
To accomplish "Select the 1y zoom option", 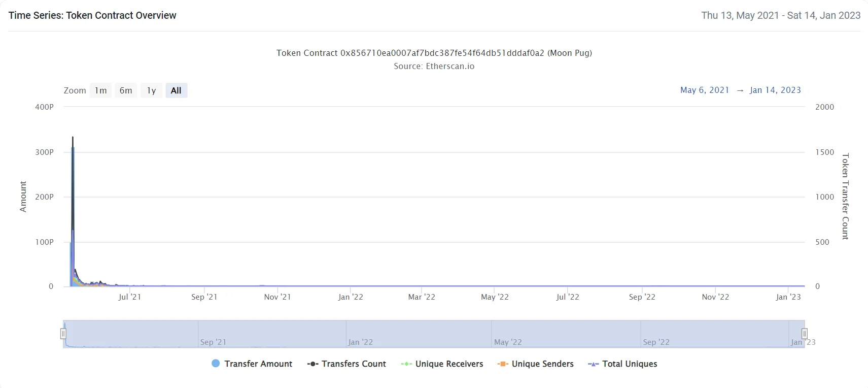I will (151, 90).
